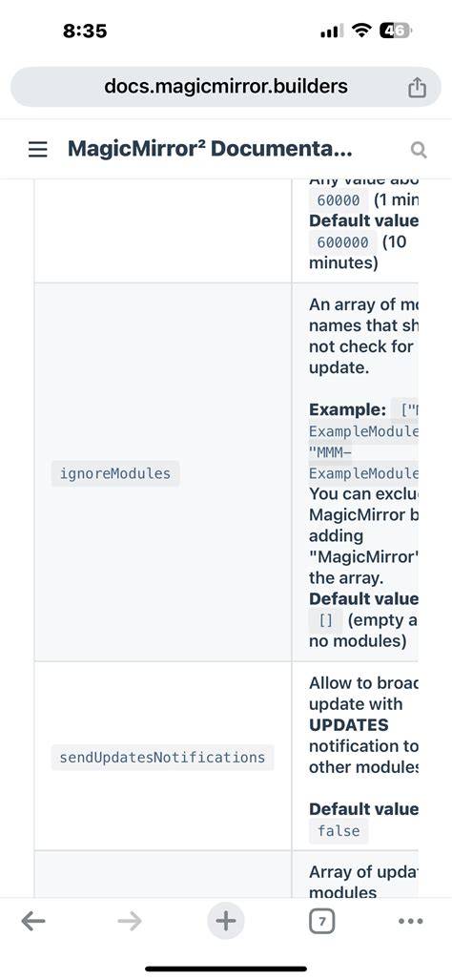Open a new tab with plus button

(x=225, y=921)
